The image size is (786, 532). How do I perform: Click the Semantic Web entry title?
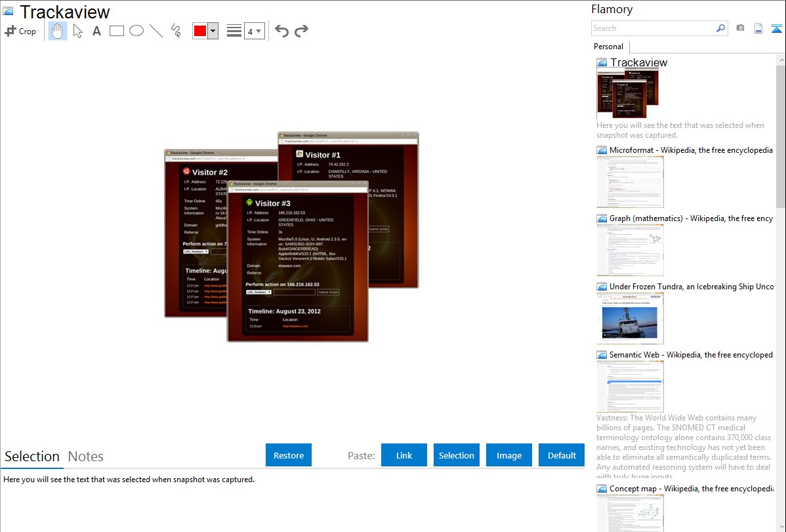tap(691, 354)
